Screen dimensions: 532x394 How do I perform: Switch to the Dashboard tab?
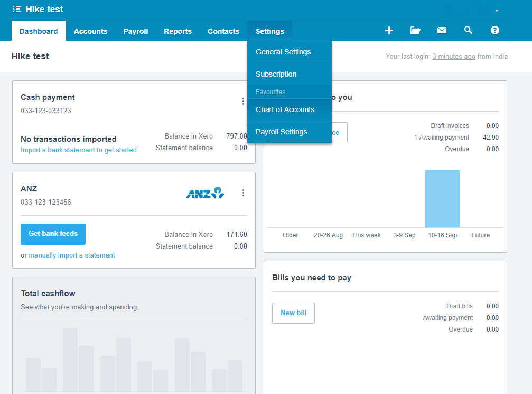tap(39, 31)
